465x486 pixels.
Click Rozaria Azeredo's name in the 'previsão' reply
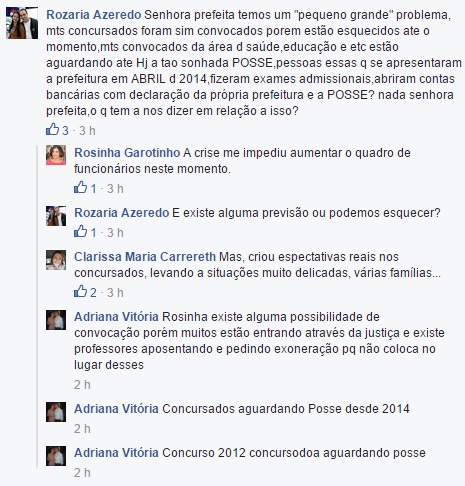tap(122, 213)
